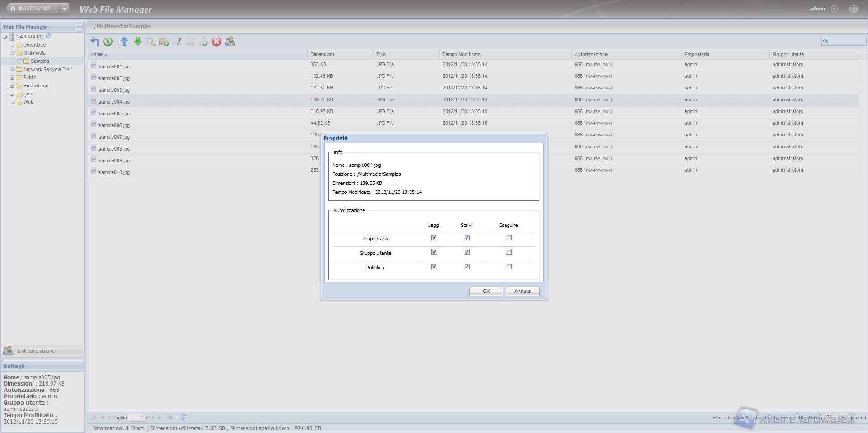Click the create new folder icon
This screenshot has width=868, height=433.
[164, 42]
